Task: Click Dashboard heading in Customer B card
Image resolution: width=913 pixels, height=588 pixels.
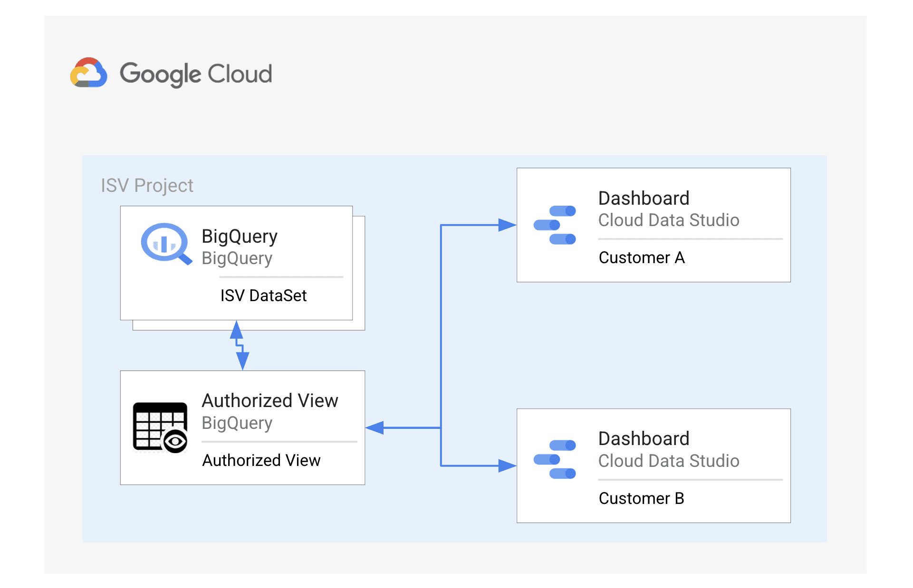Action: pyautogui.click(x=644, y=438)
